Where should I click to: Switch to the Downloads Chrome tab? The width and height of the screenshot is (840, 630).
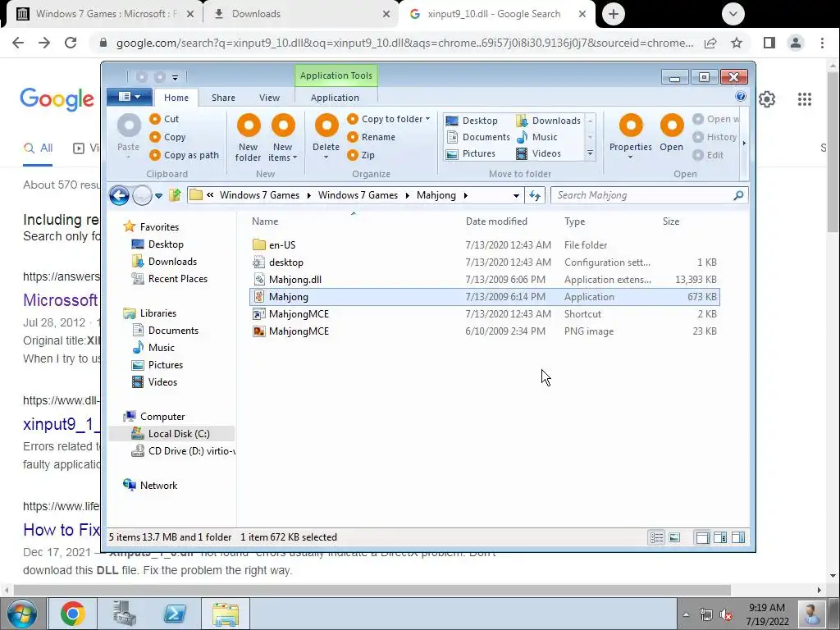coord(301,14)
